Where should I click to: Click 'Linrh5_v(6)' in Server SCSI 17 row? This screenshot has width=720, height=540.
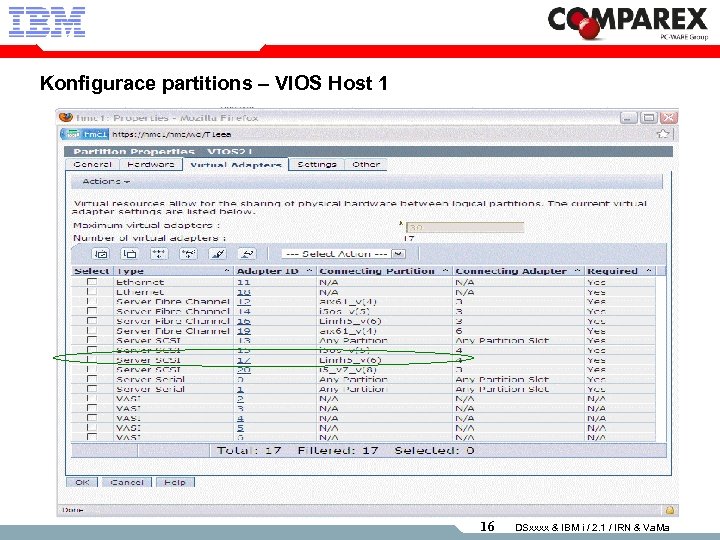click(x=350, y=360)
